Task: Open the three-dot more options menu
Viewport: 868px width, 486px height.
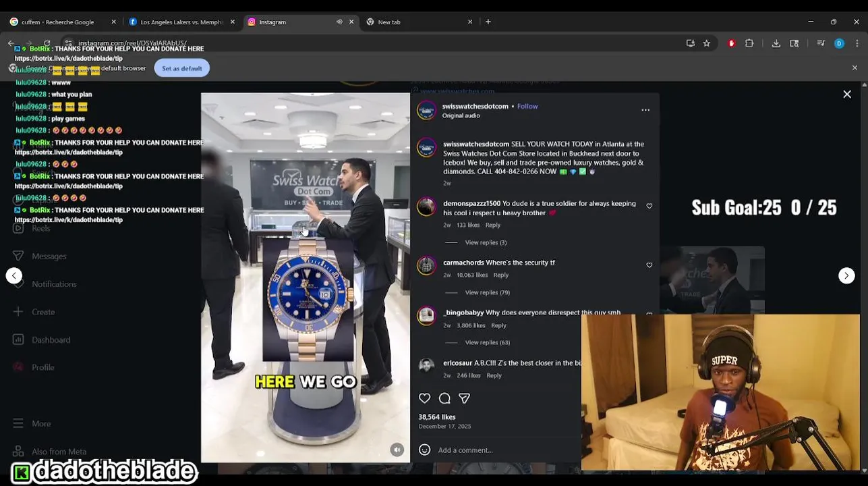Action: tap(645, 110)
